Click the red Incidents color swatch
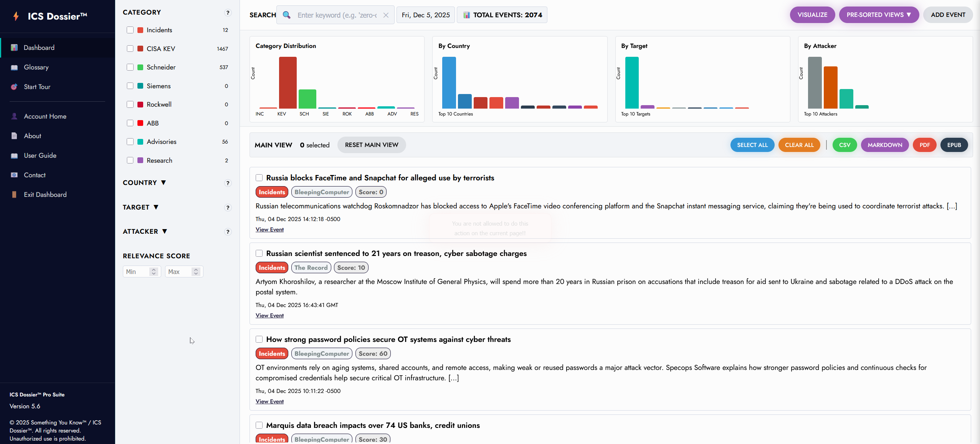 click(140, 30)
